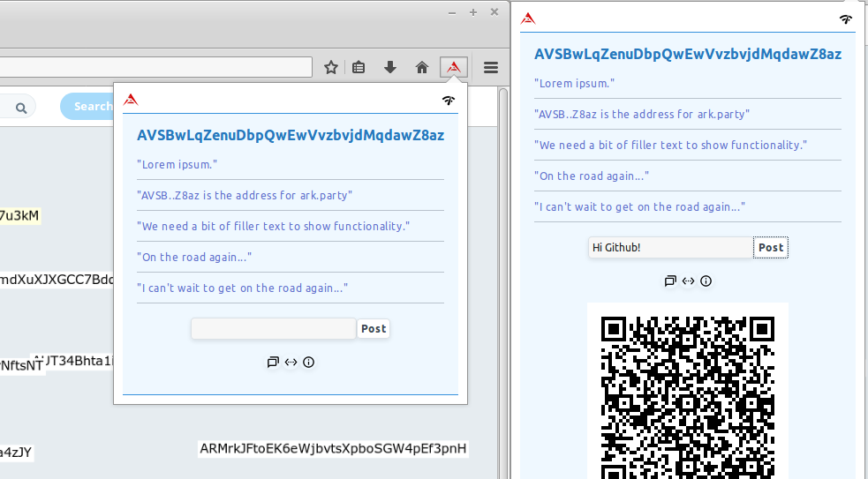Select the ark.party address message in popup
This screenshot has height=479, width=868.
245,195
